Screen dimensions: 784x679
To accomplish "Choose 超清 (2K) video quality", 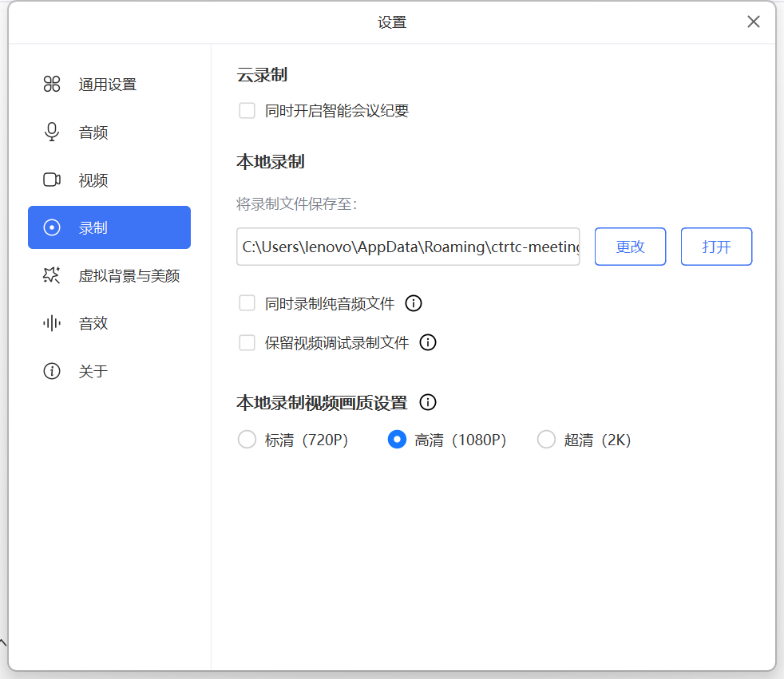I will [x=546, y=440].
